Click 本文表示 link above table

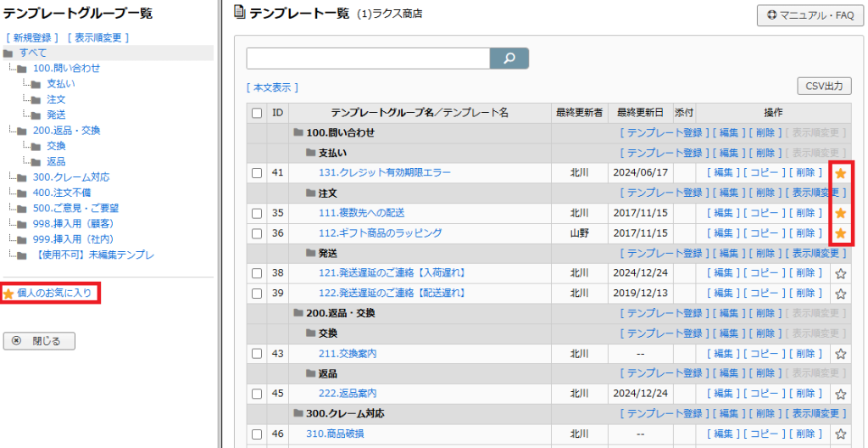pos(272,87)
